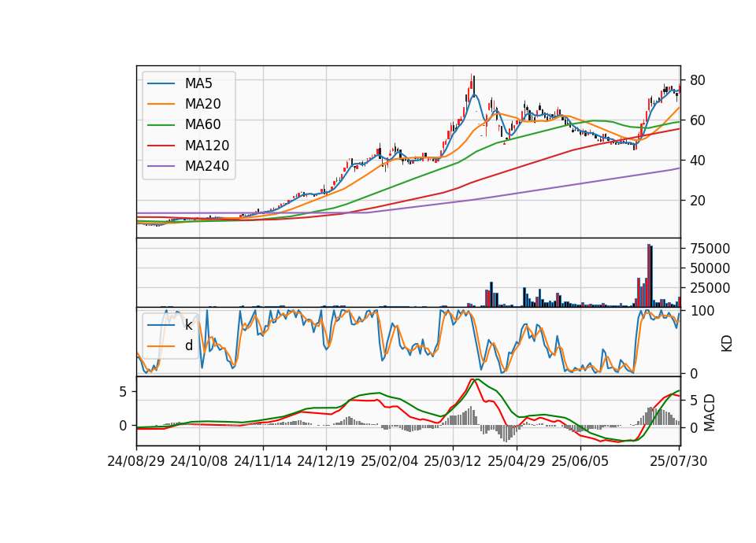Click the green MA60 legend line sample

point(161,125)
